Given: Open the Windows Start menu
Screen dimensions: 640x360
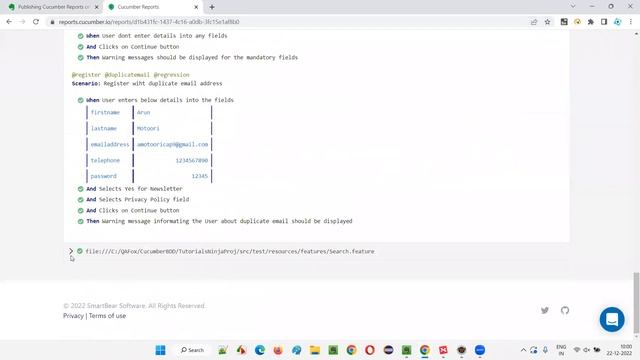Looking at the screenshot, I should 160,350.
